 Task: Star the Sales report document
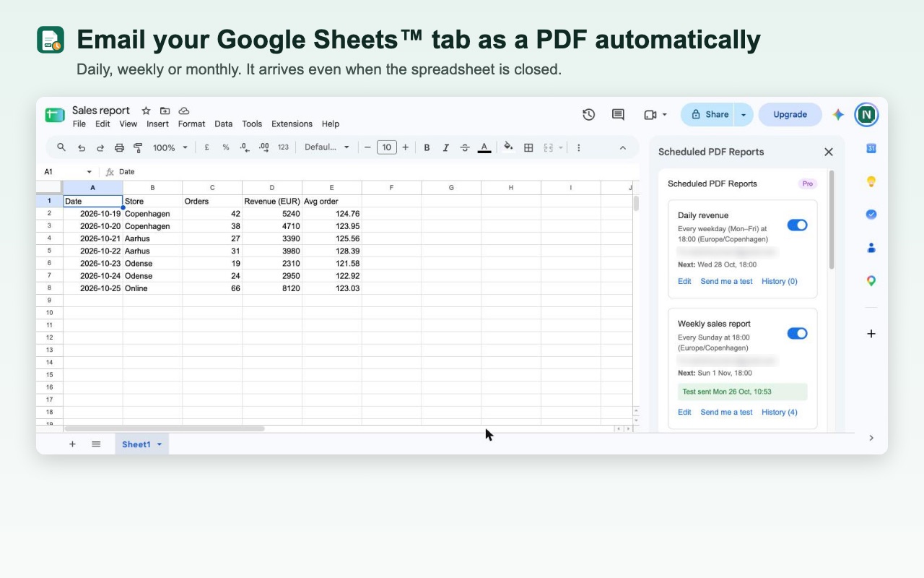[146, 111]
